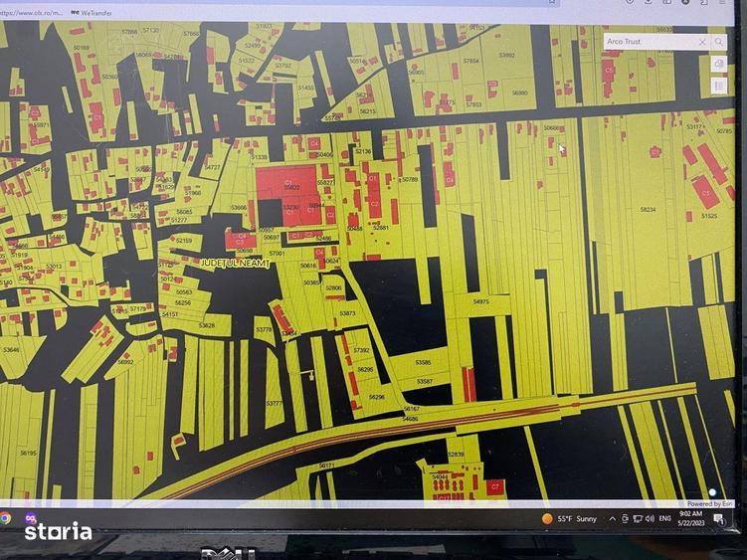The width and height of the screenshot is (747, 560).
Task: Select the large red building C1 on map
Action: pyautogui.click(x=287, y=189)
